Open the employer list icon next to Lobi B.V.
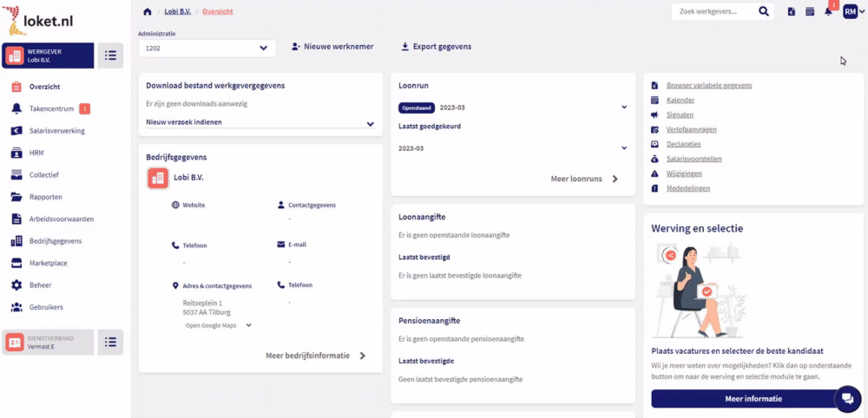This screenshot has height=418, width=868. point(110,56)
